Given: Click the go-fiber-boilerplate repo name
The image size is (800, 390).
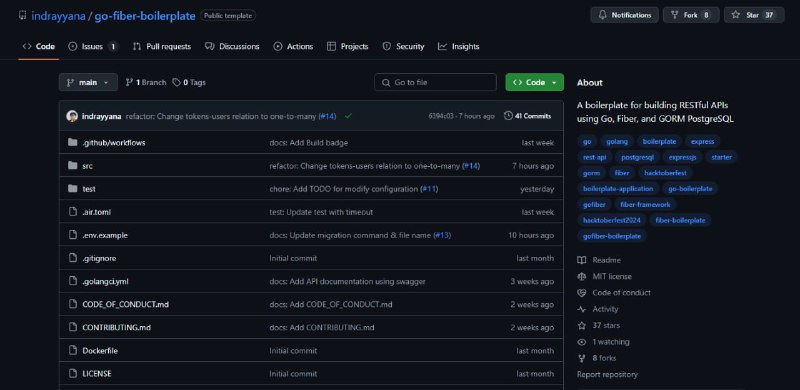Looking at the screenshot, I should [145, 16].
